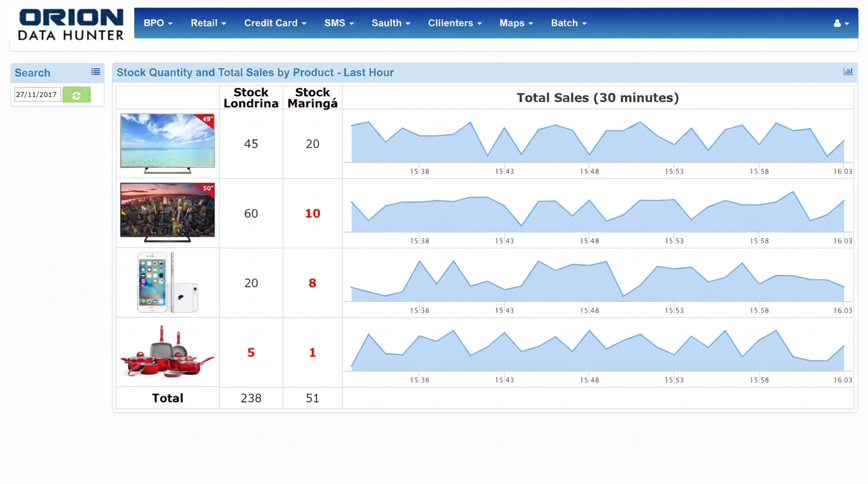The width and height of the screenshot is (868, 484).
Task: Open the user account menu icon
Action: [x=842, y=23]
